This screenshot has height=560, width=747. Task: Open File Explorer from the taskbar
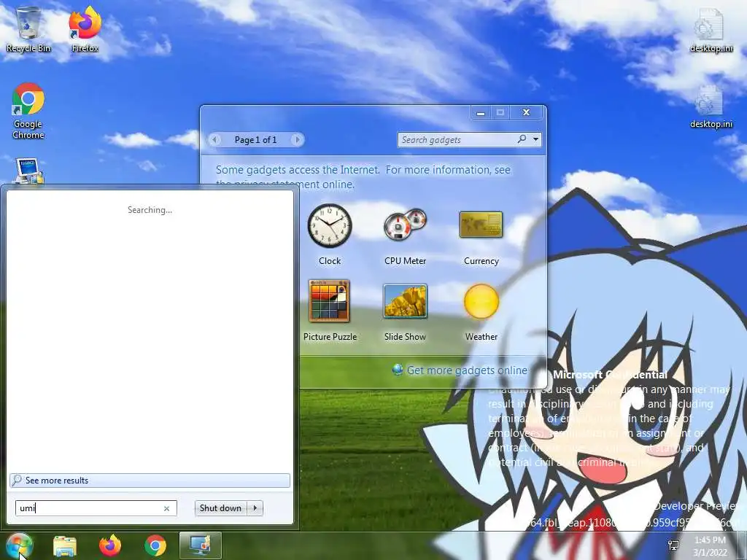[x=65, y=545]
